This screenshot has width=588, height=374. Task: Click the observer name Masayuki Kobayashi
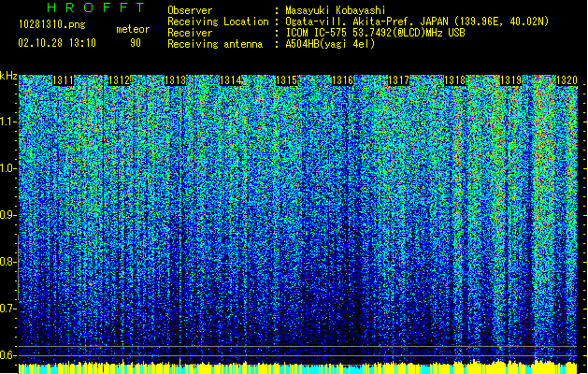336,10
